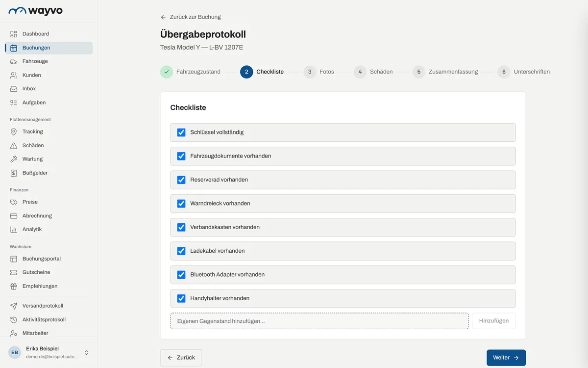
Task: Toggle the Reserverad vorhanden checkbox
Action: click(181, 180)
